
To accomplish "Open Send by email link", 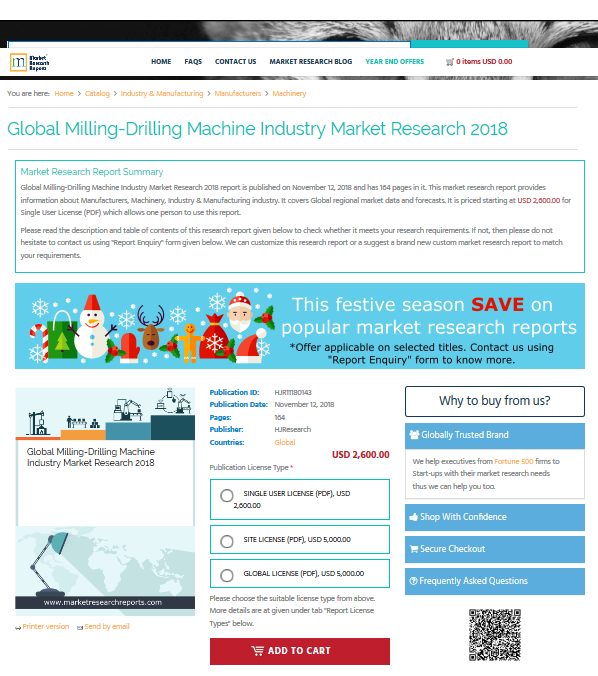I will pos(106,626).
